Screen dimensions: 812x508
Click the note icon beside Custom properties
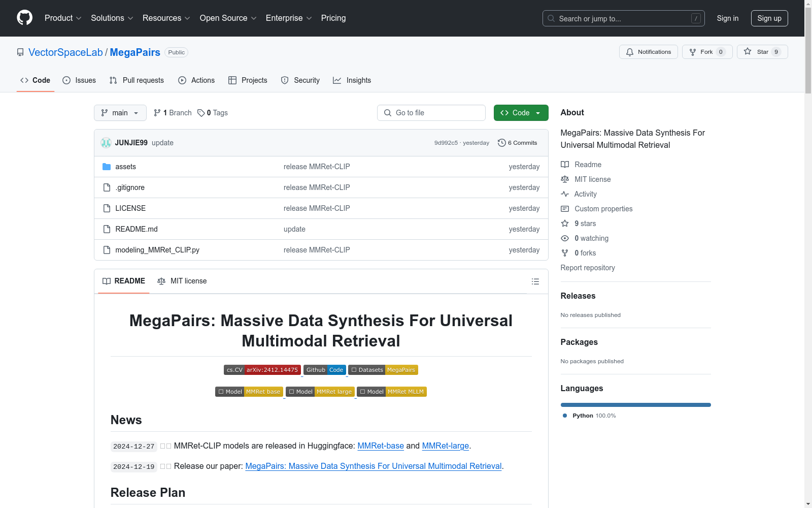point(565,209)
